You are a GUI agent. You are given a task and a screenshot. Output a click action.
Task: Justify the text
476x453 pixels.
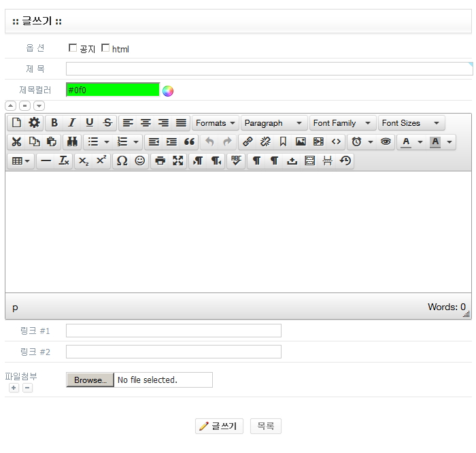(182, 123)
